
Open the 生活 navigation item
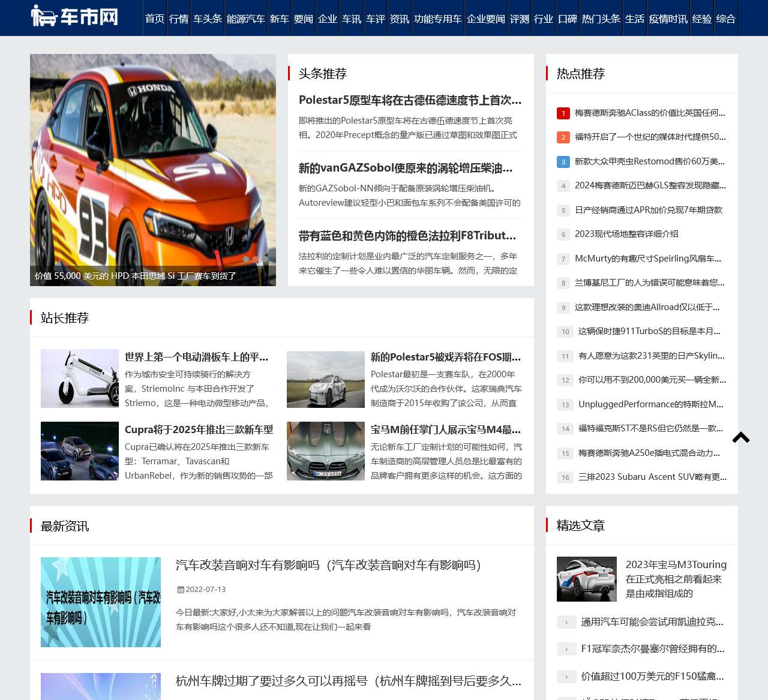[x=635, y=19]
